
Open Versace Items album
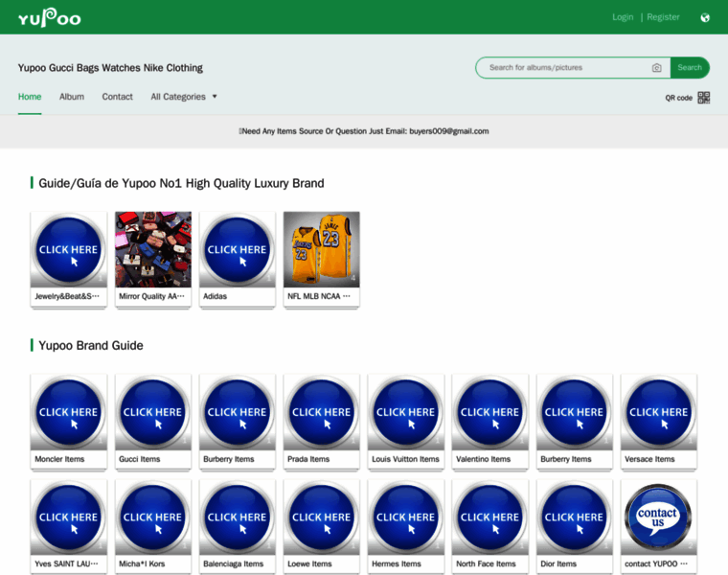tap(659, 412)
